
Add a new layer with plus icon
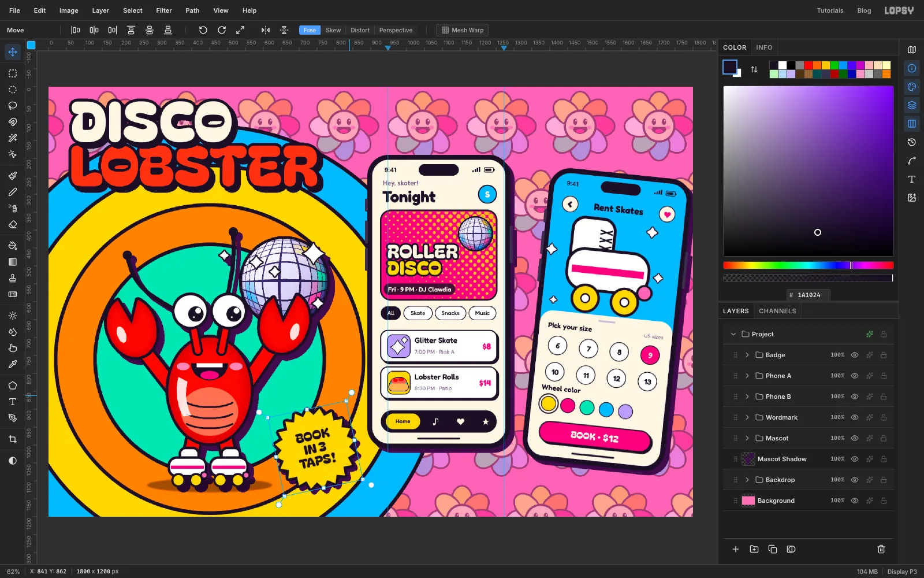(x=736, y=549)
